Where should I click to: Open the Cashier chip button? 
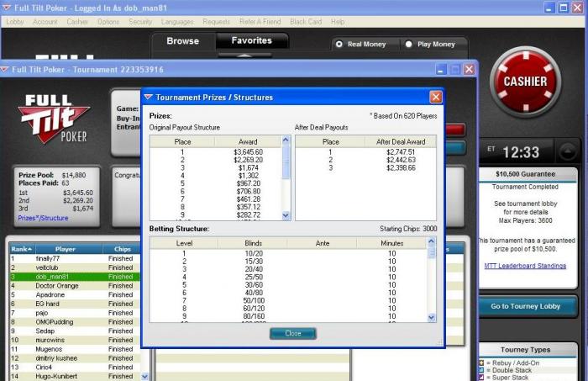coord(525,82)
